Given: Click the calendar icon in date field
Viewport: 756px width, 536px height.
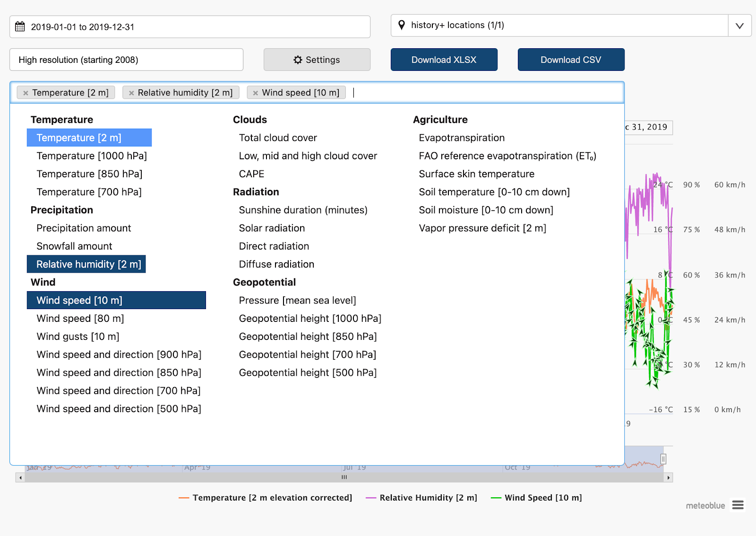Looking at the screenshot, I should tap(20, 26).
